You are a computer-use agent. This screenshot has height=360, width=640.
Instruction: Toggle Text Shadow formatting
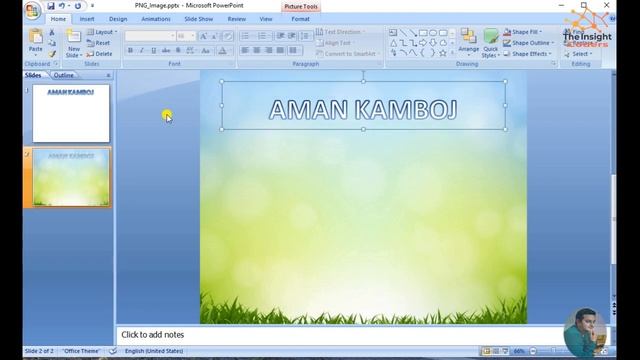(x=178, y=51)
